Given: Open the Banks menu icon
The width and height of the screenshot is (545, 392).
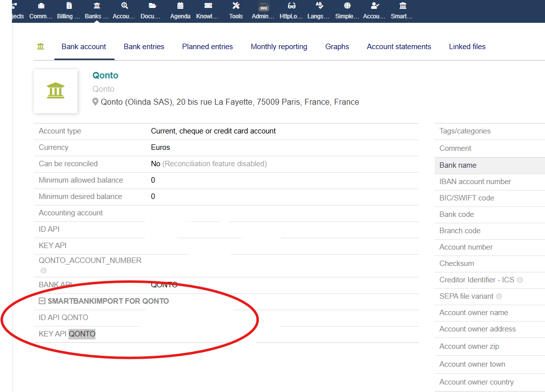Looking at the screenshot, I should (x=96, y=6).
